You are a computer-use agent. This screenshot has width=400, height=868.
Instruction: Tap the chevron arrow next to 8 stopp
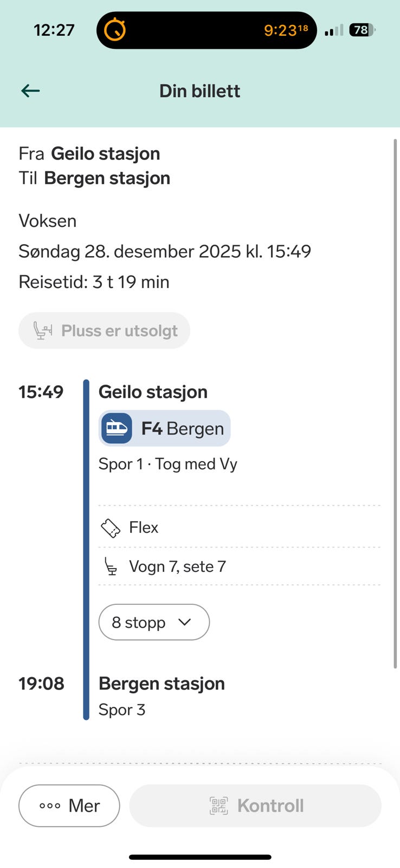pos(185,622)
